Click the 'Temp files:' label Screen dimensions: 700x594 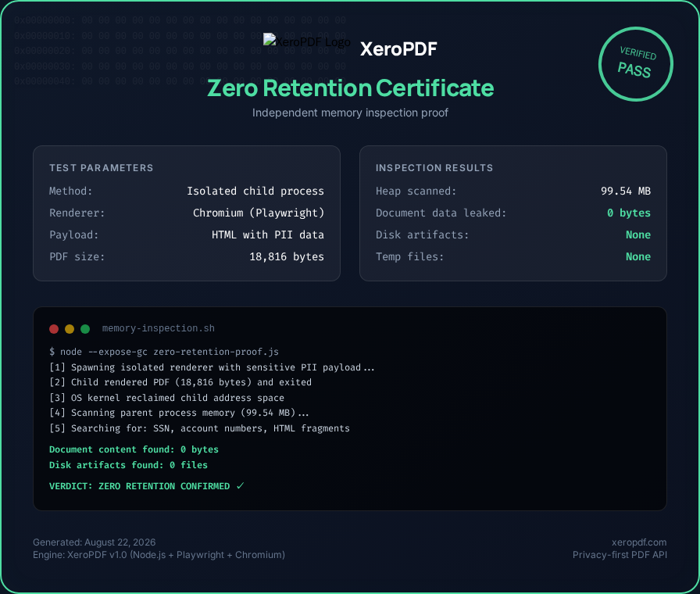pyautogui.click(x=410, y=257)
